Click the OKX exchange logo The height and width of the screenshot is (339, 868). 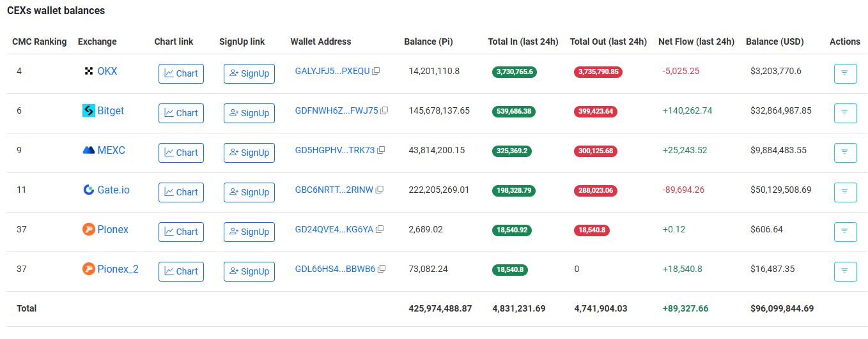pos(89,72)
